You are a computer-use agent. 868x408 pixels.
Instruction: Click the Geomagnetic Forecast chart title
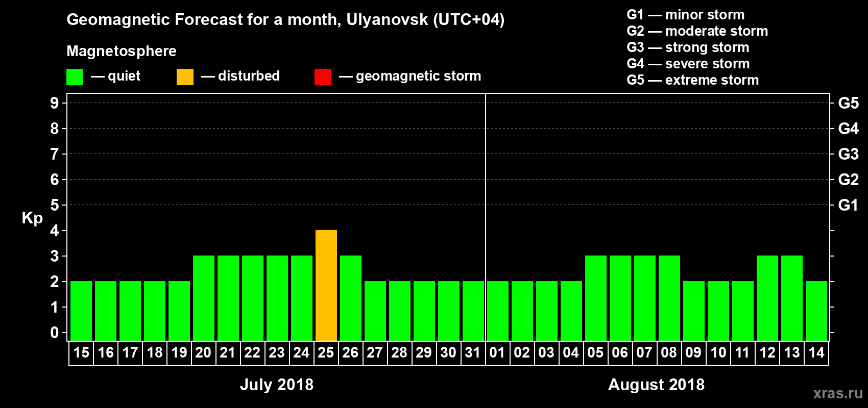[x=285, y=20]
